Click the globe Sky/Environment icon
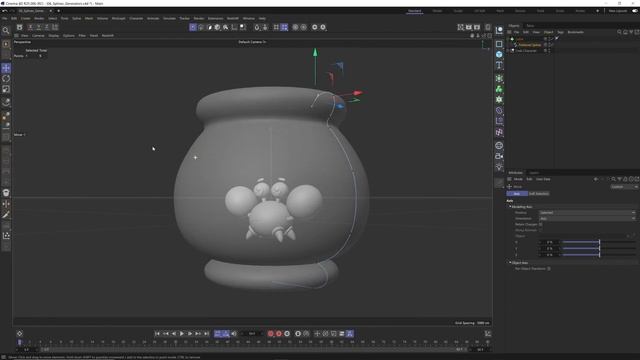 [x=499, y=145]
